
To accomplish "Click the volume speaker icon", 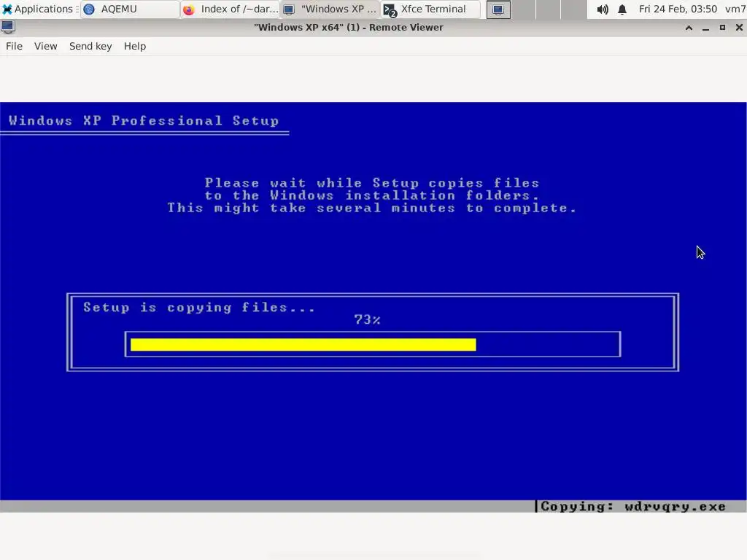I will (x=603, y=9).
